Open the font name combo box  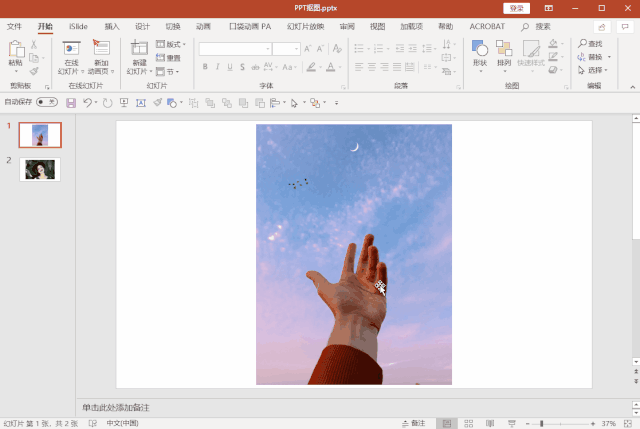pos(235,49)
